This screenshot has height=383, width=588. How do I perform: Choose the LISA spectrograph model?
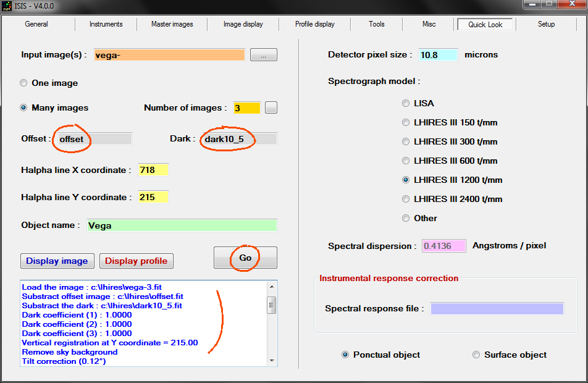tap(406, 103)
